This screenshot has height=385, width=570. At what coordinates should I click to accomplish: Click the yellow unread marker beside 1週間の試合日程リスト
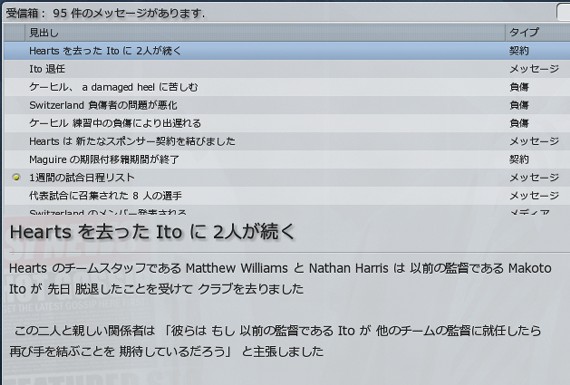point(16,177)
